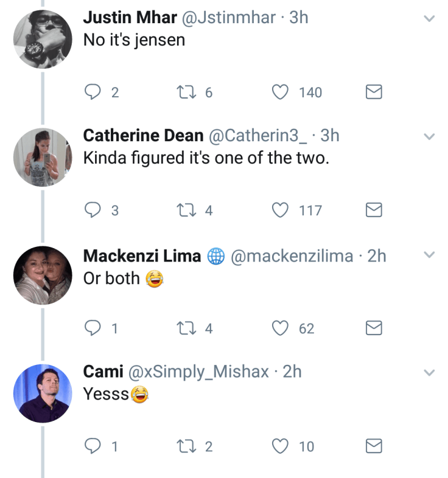Send Justin Mhar's tweet via direct message
This screenshot has height=478, width=448.
[373, 92]
